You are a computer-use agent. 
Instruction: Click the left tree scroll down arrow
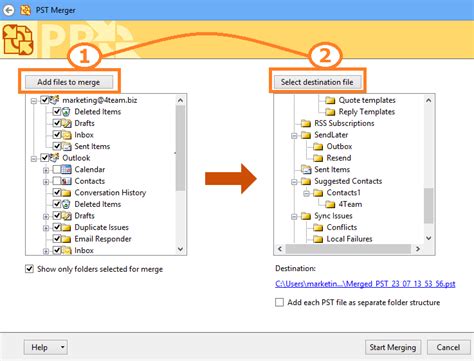pyautogui.click(x=180, y=249)
